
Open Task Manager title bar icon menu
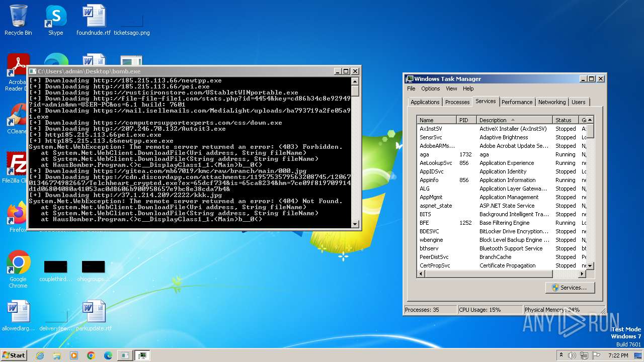[x=410, y=79]
